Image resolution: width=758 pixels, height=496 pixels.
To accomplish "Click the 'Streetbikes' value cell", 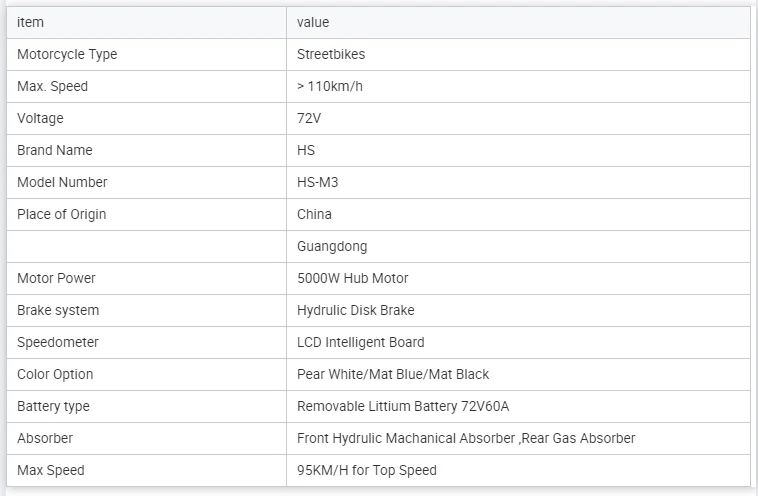I will click(x=518, y=55).
